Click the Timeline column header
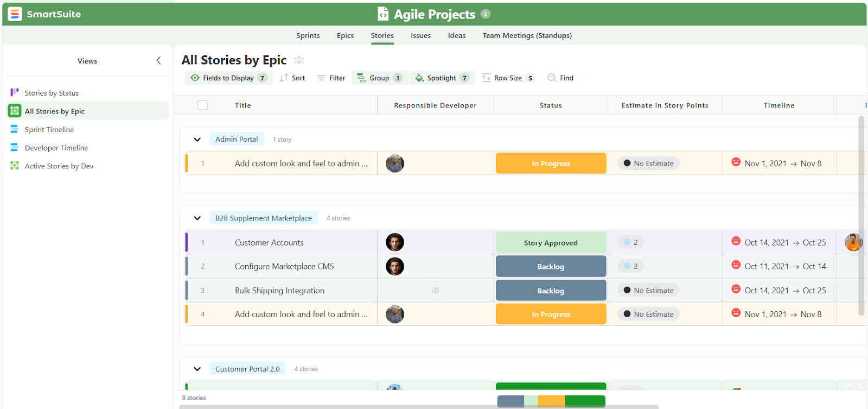 (779, 105)
